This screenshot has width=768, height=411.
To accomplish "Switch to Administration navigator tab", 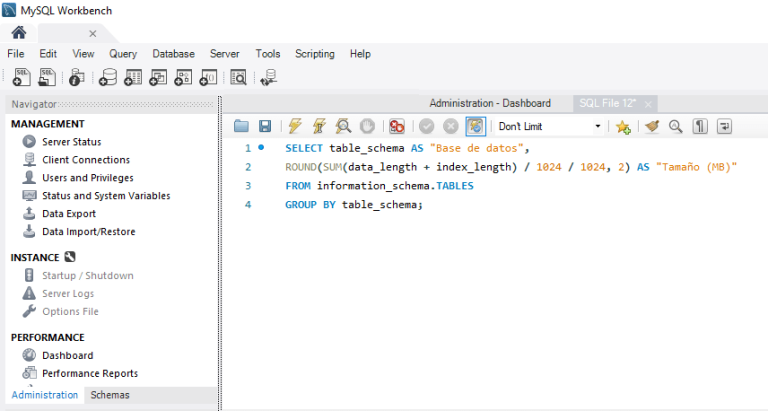I will 45,395.
